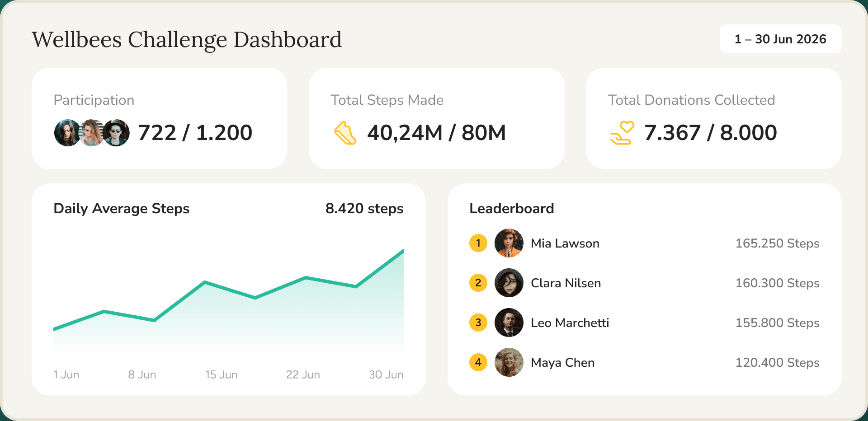The image size is (868, 421).
Task: Click the 8.420 steps average value
Action: coord(364,209)
